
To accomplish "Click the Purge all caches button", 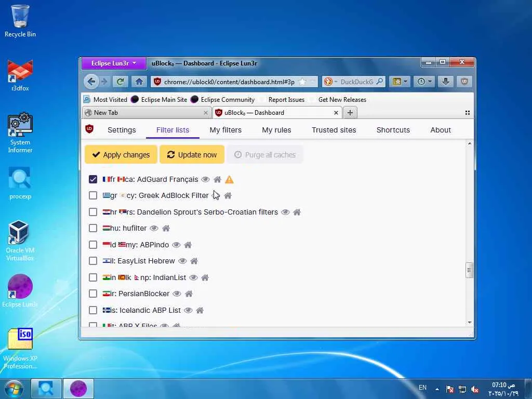I will click(265, 155).
